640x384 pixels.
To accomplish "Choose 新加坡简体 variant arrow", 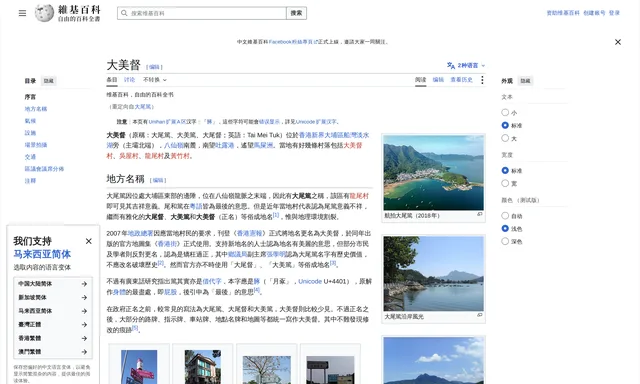I will (84, 297).
